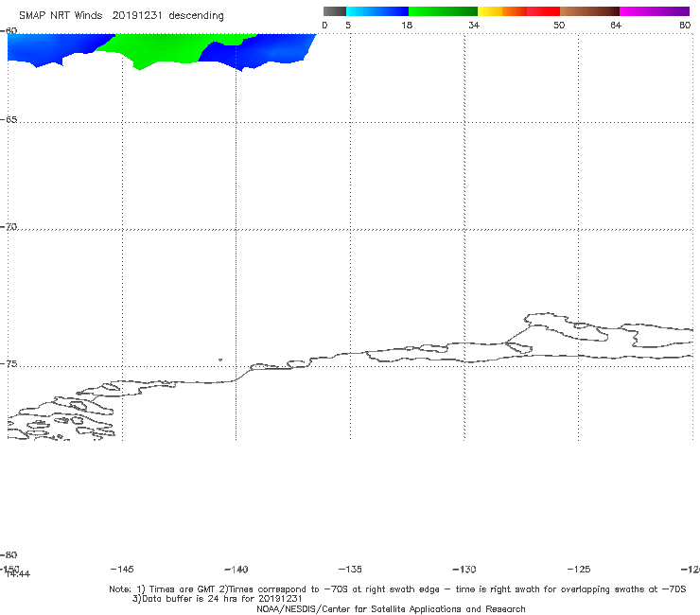Screen dimensions: 700x615
Task: Click the large coastline island outline near -126 longitude
Action: pos(567,327)
